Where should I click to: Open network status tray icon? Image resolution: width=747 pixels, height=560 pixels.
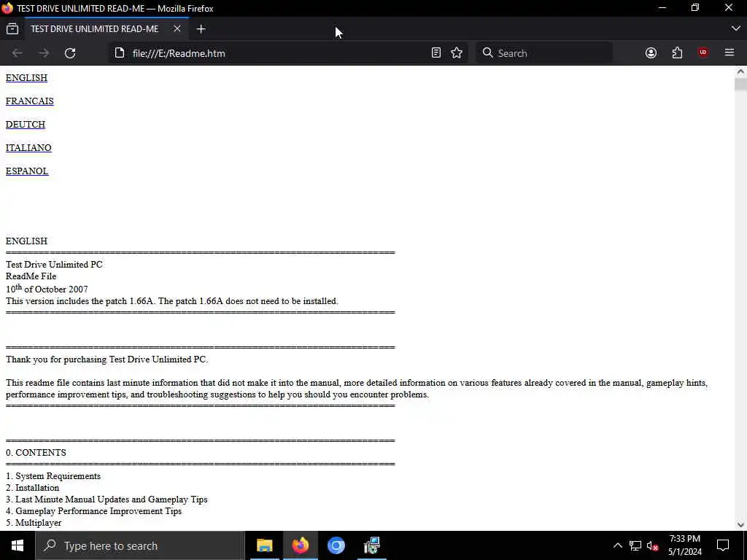point(635,545)
